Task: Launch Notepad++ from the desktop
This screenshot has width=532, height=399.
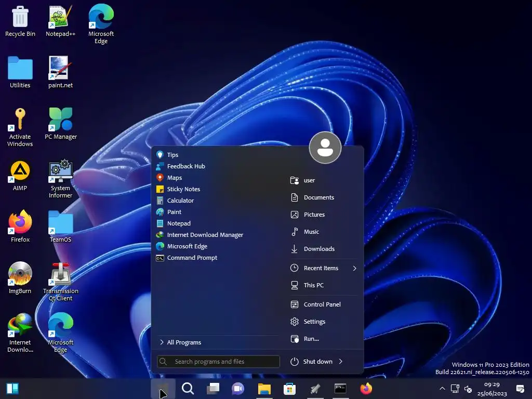Action: click(60, 21)
